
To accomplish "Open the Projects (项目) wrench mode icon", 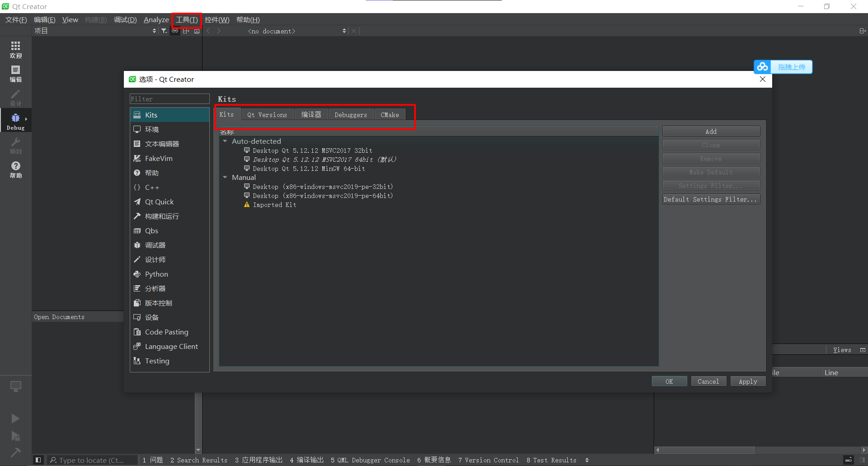I will [x=15, y=146].
